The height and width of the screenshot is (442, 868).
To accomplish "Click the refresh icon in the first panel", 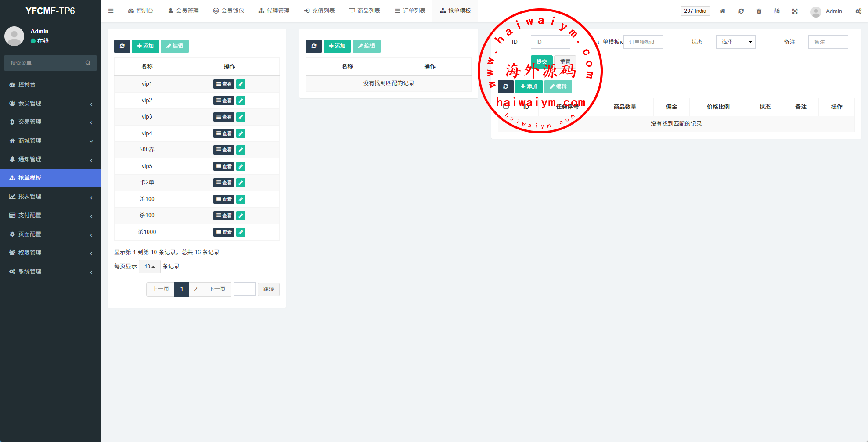I will click(x=122, y=46).
